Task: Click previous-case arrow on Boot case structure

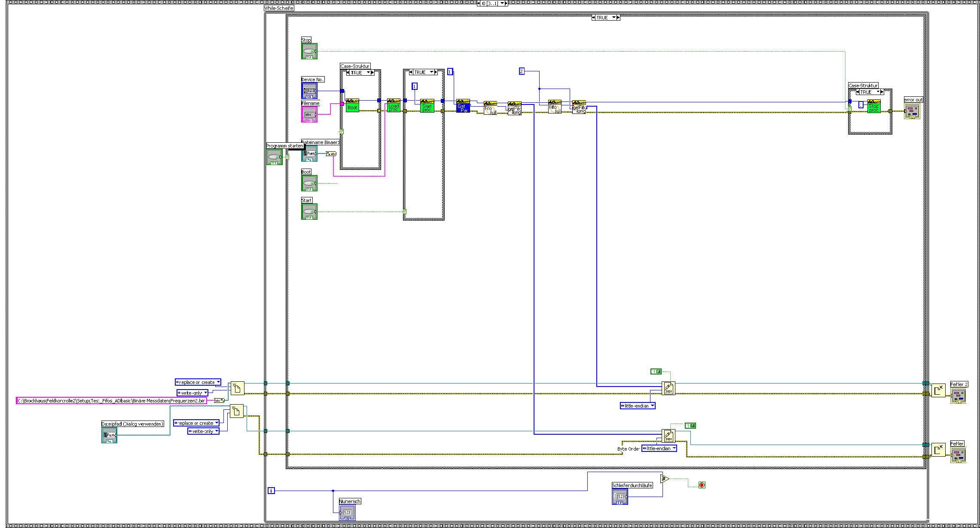Action: coord(348,73)
